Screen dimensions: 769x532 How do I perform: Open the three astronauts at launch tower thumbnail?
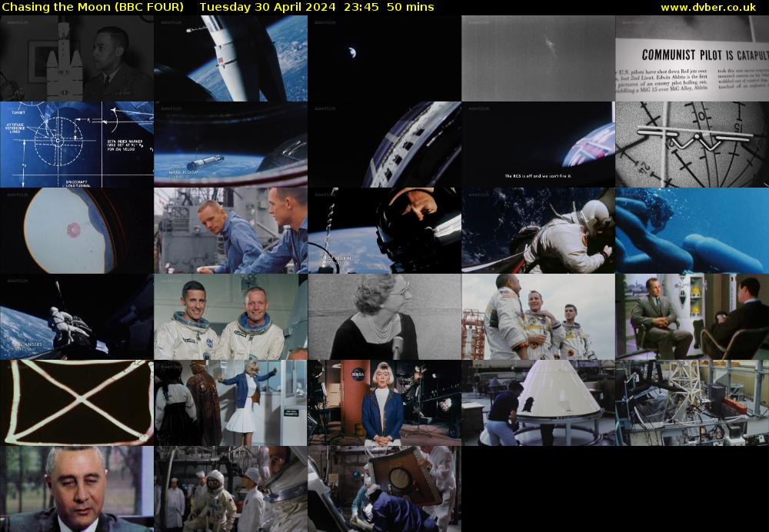pyautogui.click(x=538, y=317)
